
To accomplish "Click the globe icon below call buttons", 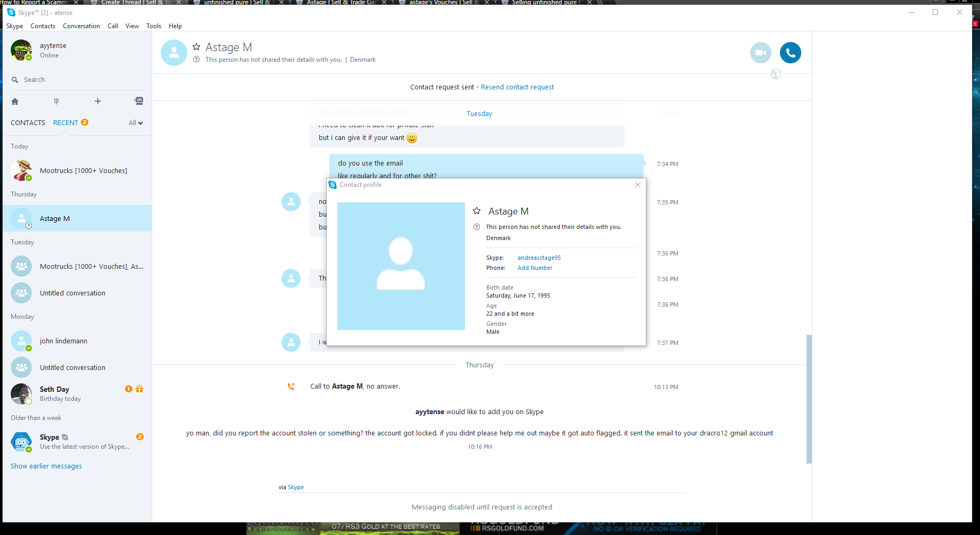I will [x=776, y=74].
